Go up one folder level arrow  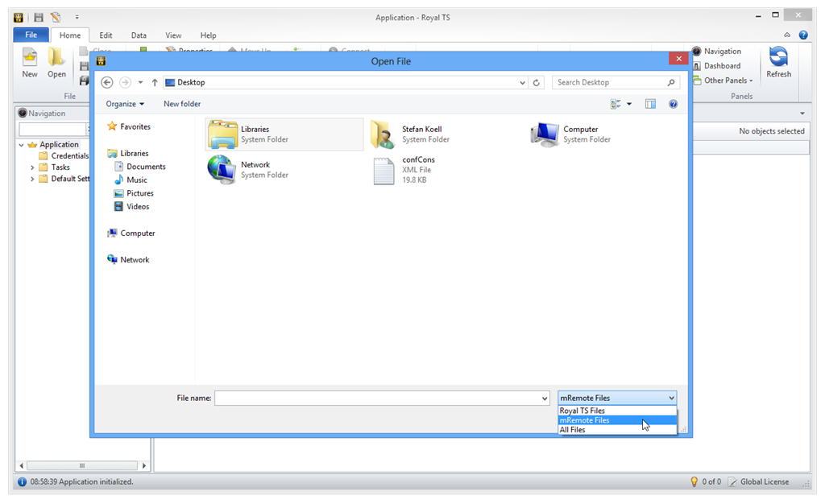point(155,82)
